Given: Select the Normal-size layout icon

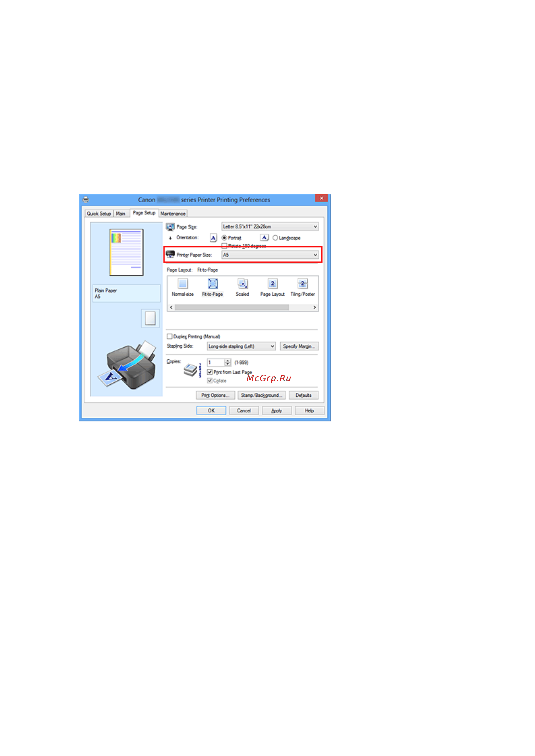Looking at the screenshot, I should 183,283.
